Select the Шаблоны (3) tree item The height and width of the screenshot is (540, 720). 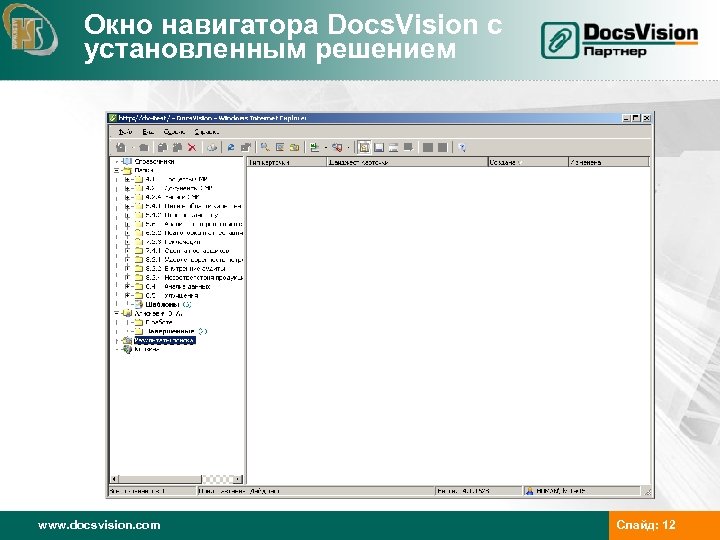tap(168, 304)
